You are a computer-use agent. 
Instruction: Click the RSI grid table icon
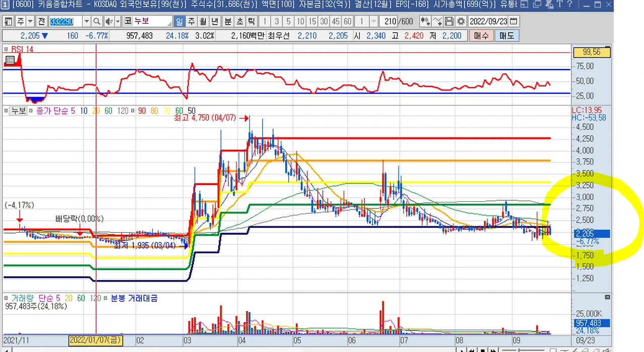[10, 61]
